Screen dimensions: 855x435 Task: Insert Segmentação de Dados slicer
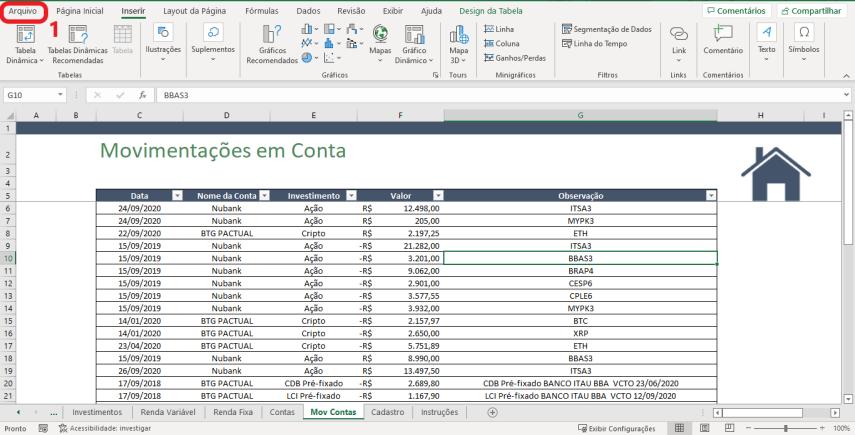tap(607, 29)
